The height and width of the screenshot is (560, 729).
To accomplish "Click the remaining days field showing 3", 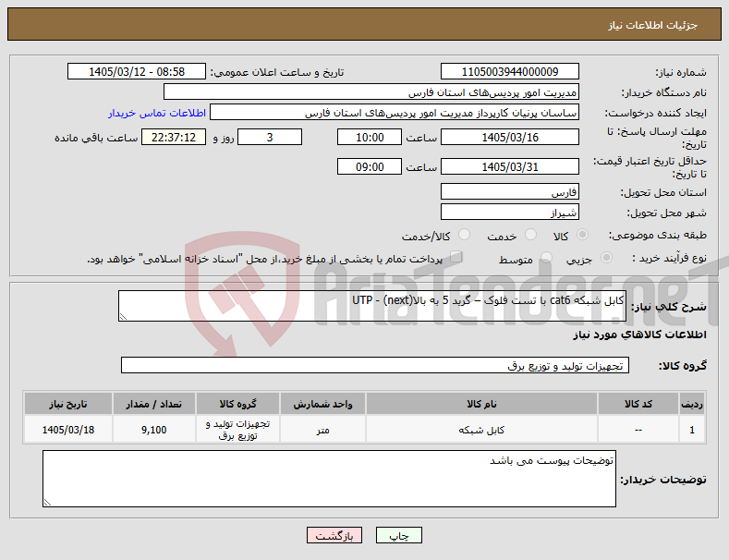I will coord(270,137).
